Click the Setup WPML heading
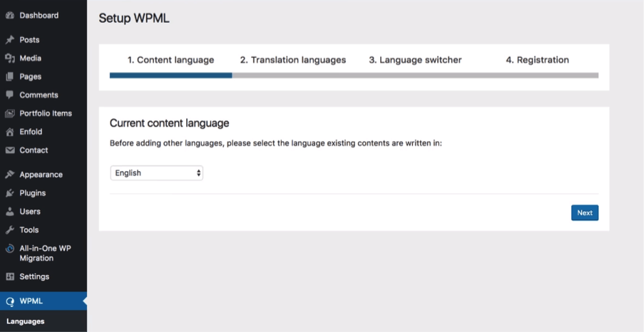Screen dimensions: 644x332 [x=134, y=19]
